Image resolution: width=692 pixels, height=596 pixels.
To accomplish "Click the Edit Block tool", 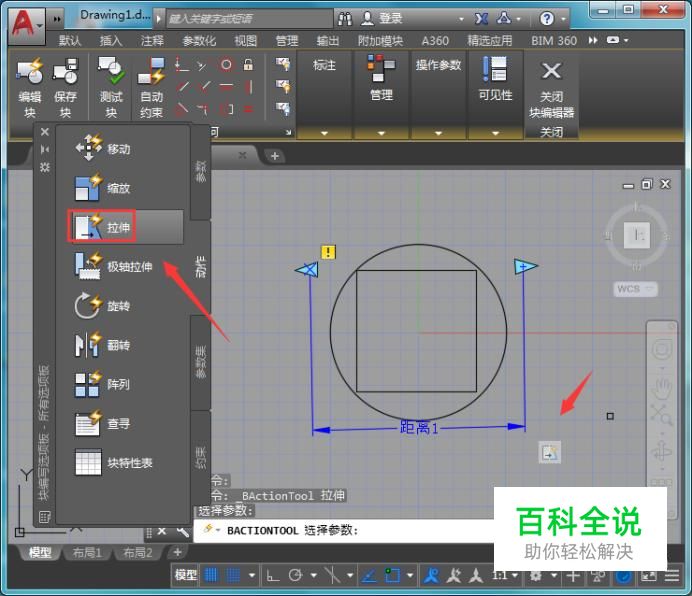I will (30, 87).
